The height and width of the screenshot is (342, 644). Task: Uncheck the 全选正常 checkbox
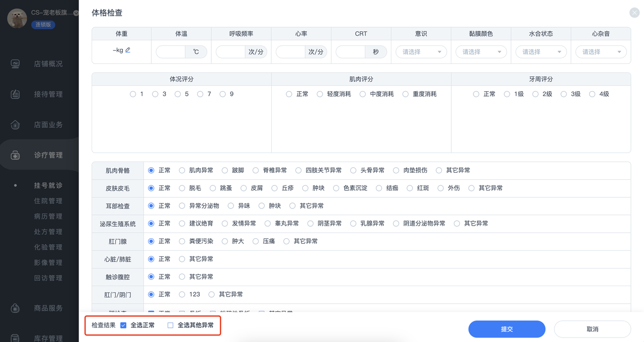click(123, 325)
